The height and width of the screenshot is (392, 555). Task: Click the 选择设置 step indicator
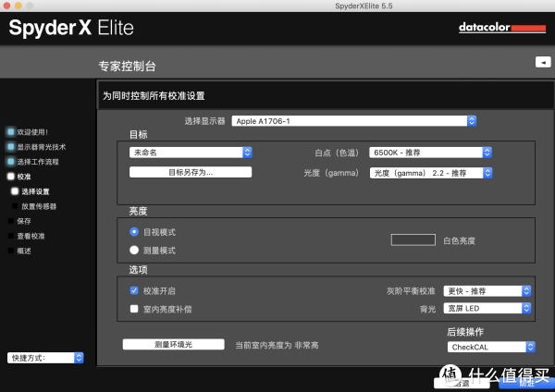[x=15, y=191]
